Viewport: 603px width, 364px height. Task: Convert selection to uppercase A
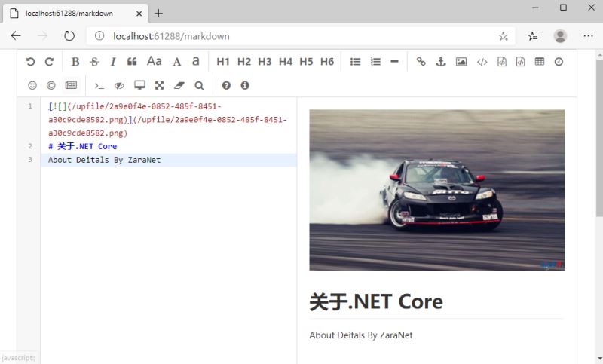tap(176, 62)
